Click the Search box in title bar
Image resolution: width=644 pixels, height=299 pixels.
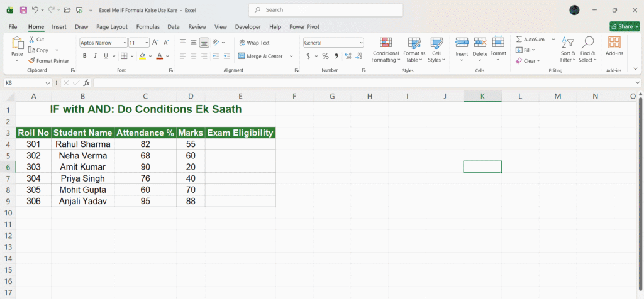[326, 10]
